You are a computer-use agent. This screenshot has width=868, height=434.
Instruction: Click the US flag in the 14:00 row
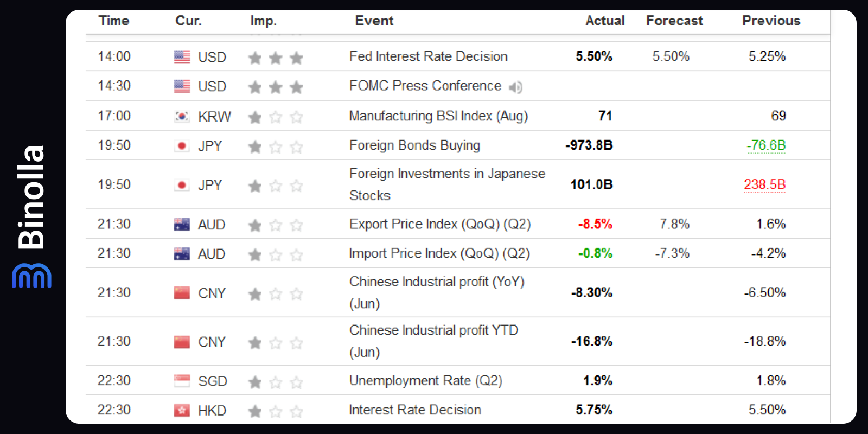tap(182, 57)
